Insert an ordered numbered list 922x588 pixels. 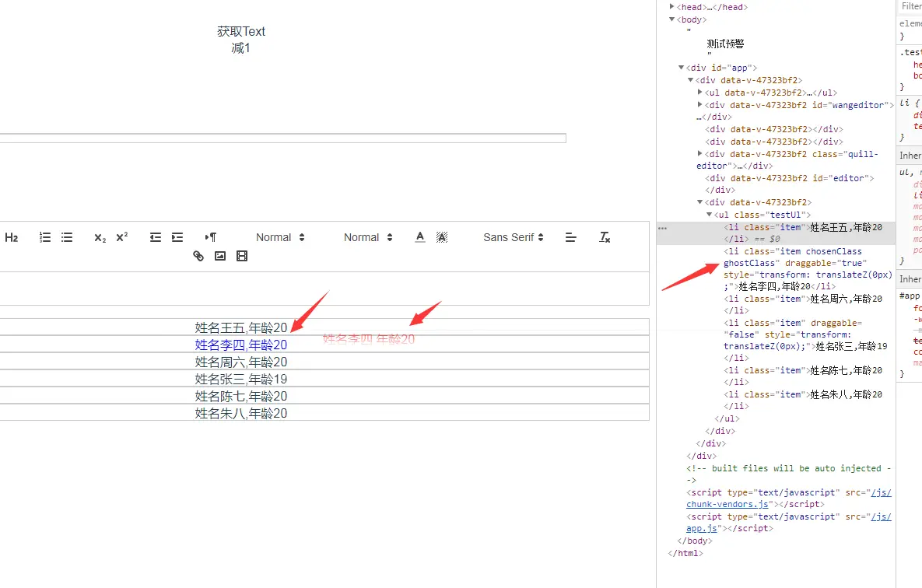point(44,237)
